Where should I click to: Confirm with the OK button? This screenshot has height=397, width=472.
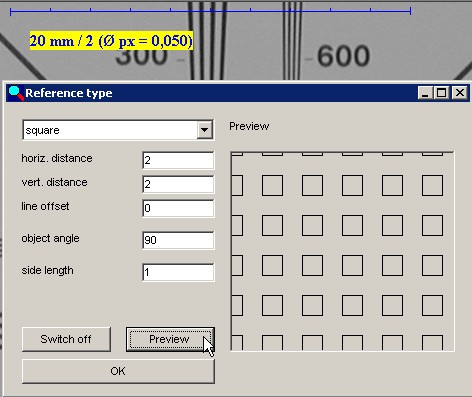[x=118, y=371]
